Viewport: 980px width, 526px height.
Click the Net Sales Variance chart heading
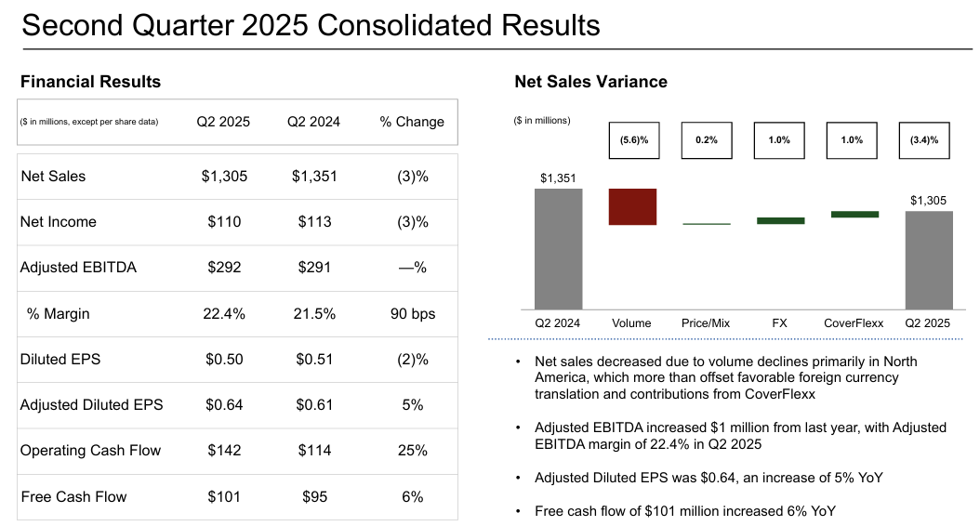[x=590, y=82]
